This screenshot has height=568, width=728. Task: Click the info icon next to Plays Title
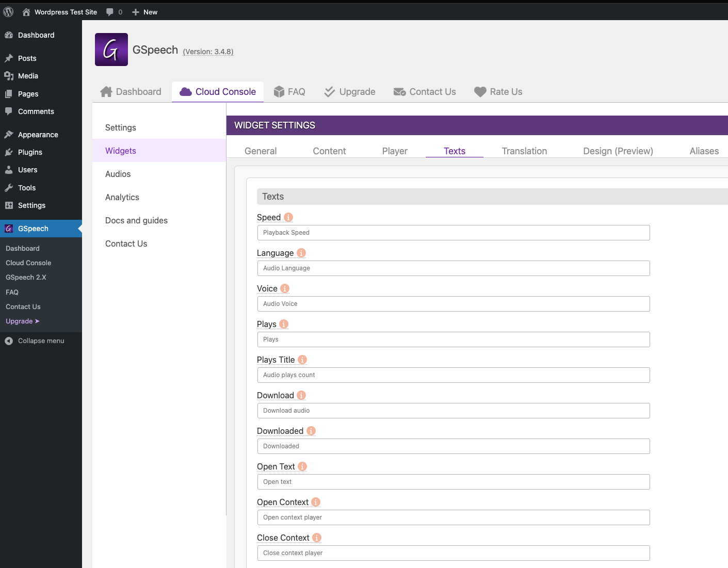pos(302,360)
